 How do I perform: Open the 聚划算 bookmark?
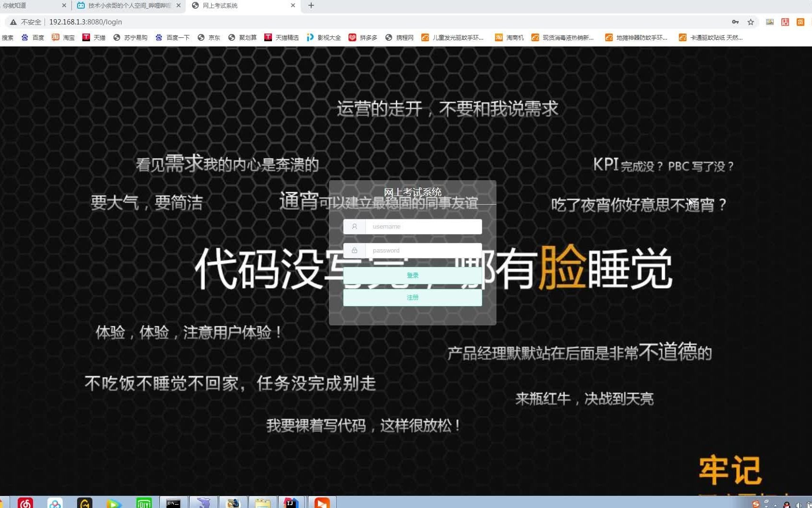coord(242,37)
